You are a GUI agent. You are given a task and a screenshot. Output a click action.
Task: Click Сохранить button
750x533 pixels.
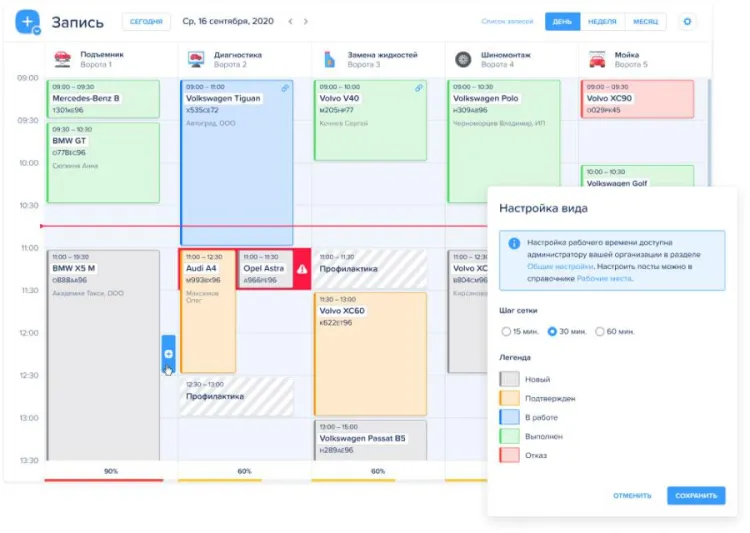click(x=696, y=496)
